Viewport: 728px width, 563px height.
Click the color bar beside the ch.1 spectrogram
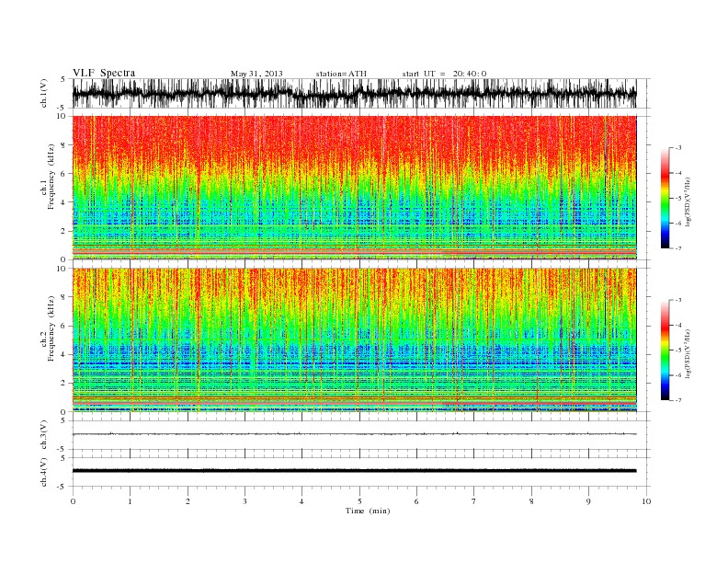(x=665, y=199)
